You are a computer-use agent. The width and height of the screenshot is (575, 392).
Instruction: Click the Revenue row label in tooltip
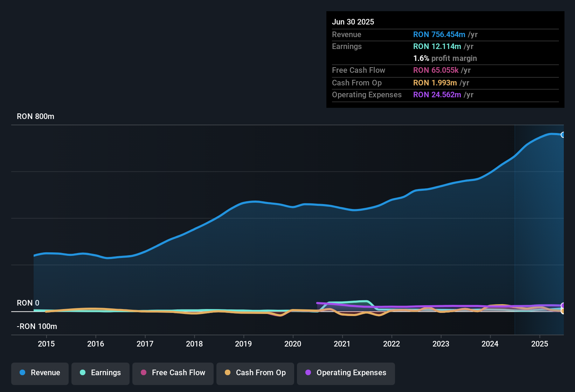click(x=347, y=34)
